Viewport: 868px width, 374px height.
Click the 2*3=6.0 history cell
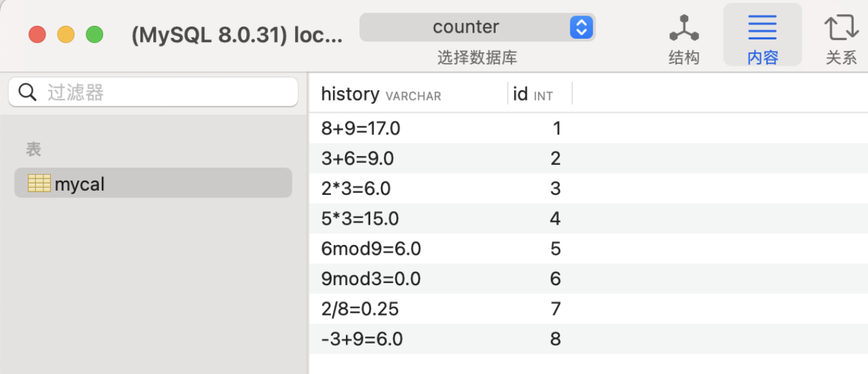[356, 189]
